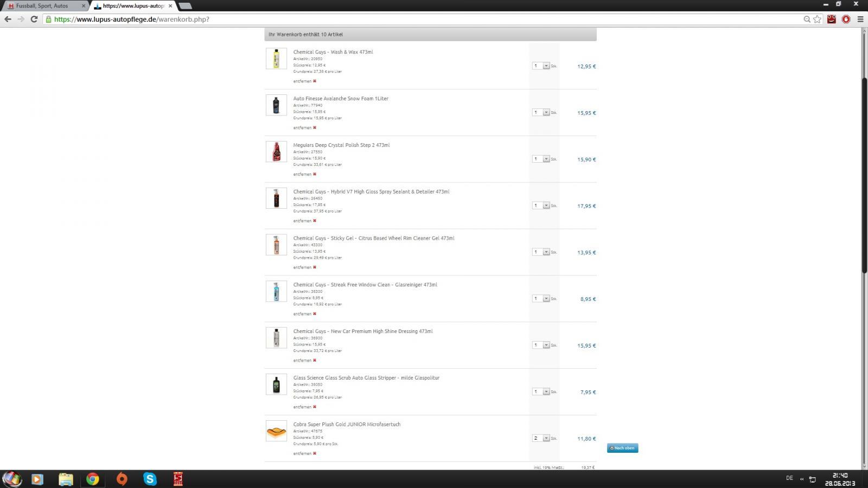Open Windows Explorer from taskbar

[x=66, y=479]
